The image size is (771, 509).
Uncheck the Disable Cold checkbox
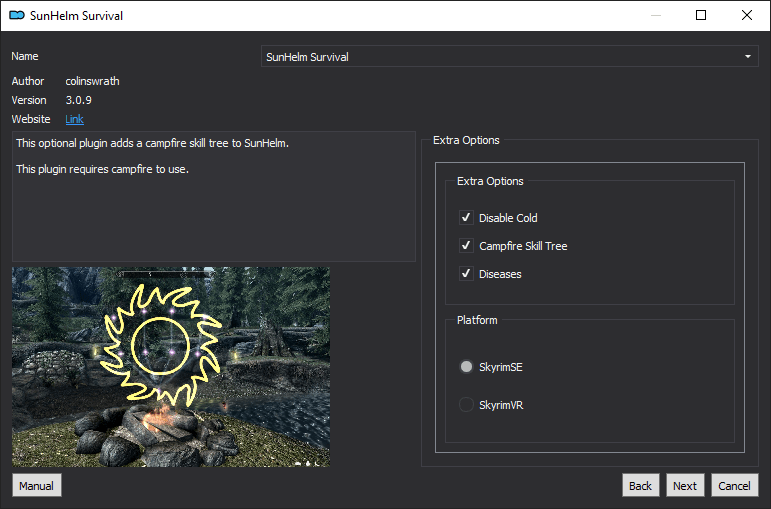tap(466, 217)
